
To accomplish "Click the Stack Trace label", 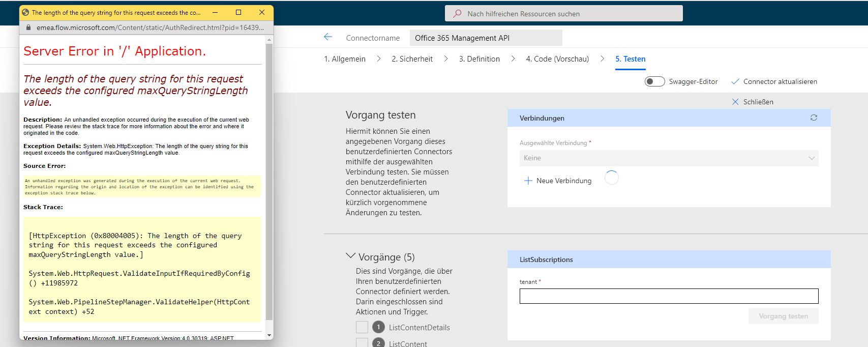I will (43, 207).
